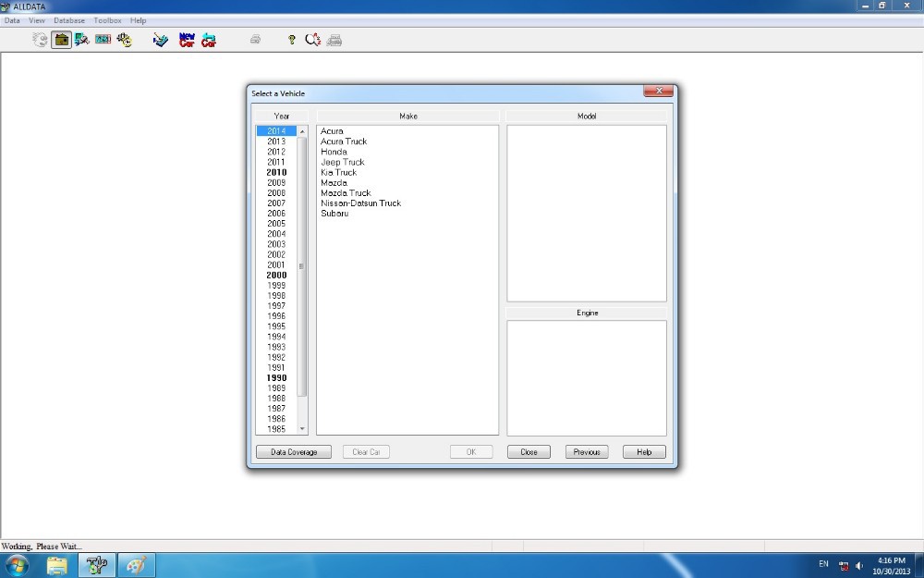Click the Clear Car button
The image size is (924, 578).
tap(366, 452)
